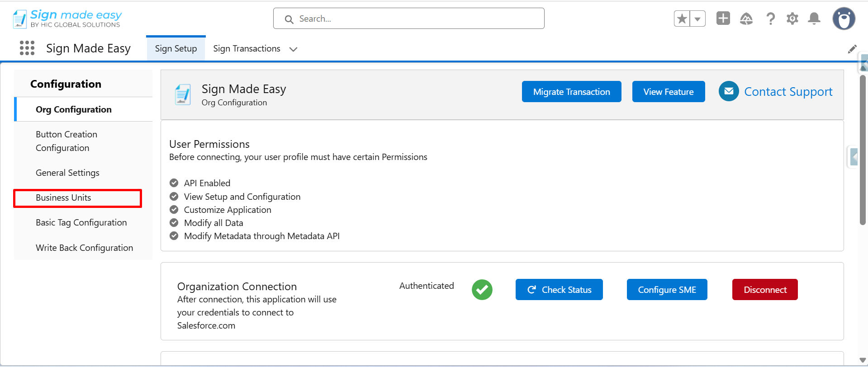Click the API Enabled check icon

[x=174, y=183]
